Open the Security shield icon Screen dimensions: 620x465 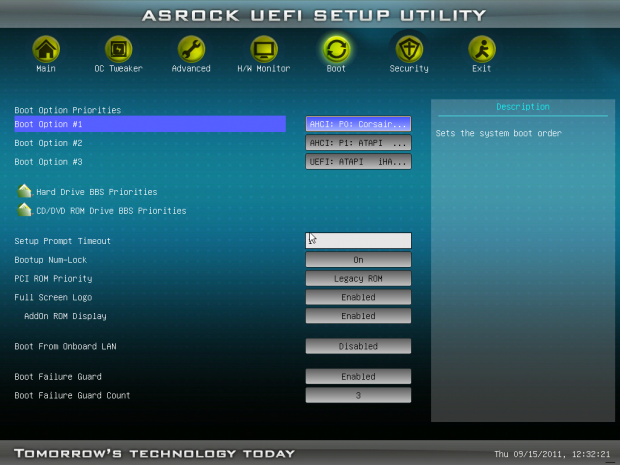pyautogui.click(x=409, y=49)
